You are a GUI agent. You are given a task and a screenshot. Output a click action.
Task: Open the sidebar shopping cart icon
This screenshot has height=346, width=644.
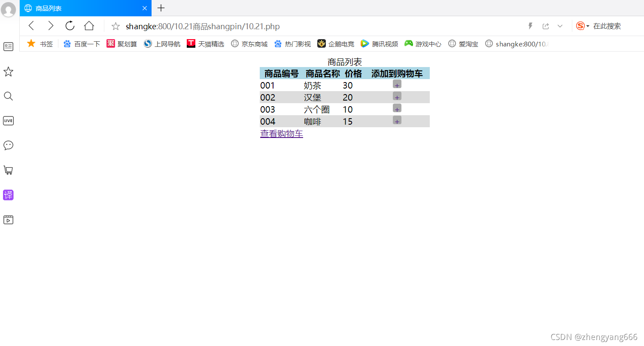(x=8, y=170)
